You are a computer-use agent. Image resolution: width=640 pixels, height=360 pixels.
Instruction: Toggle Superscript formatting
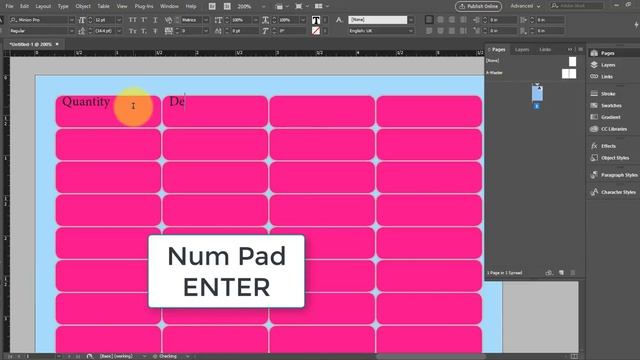(x=144, y=20)
